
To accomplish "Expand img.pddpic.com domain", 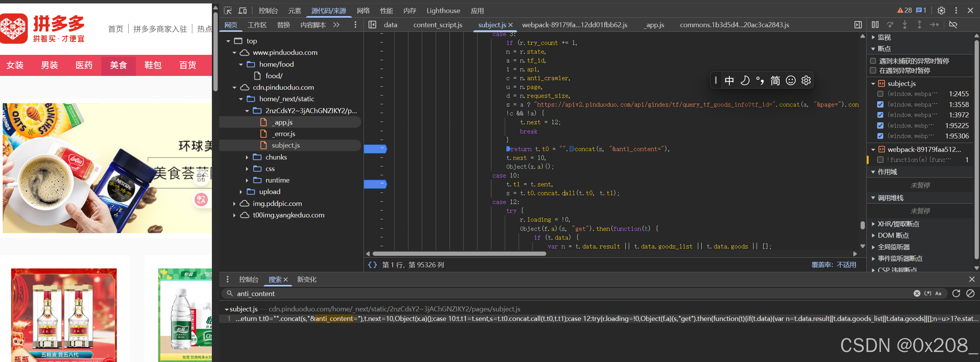I will [x=234, y=204].
